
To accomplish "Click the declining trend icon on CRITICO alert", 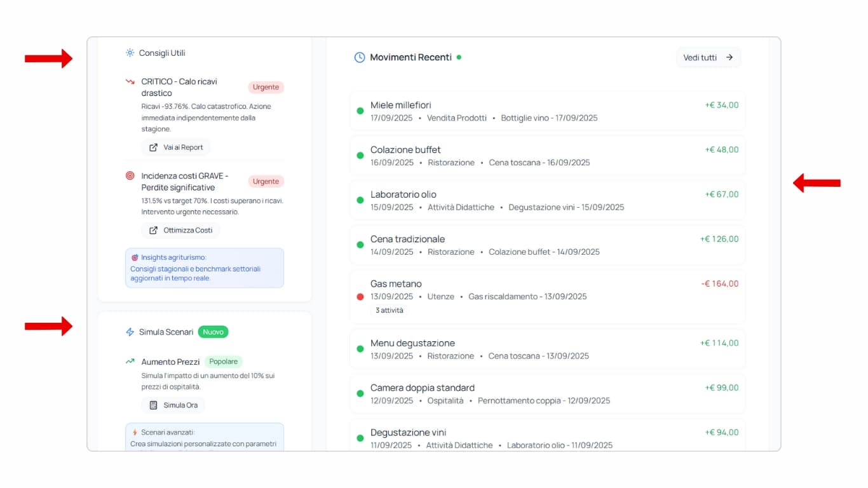I will click(x=130, y=81).
